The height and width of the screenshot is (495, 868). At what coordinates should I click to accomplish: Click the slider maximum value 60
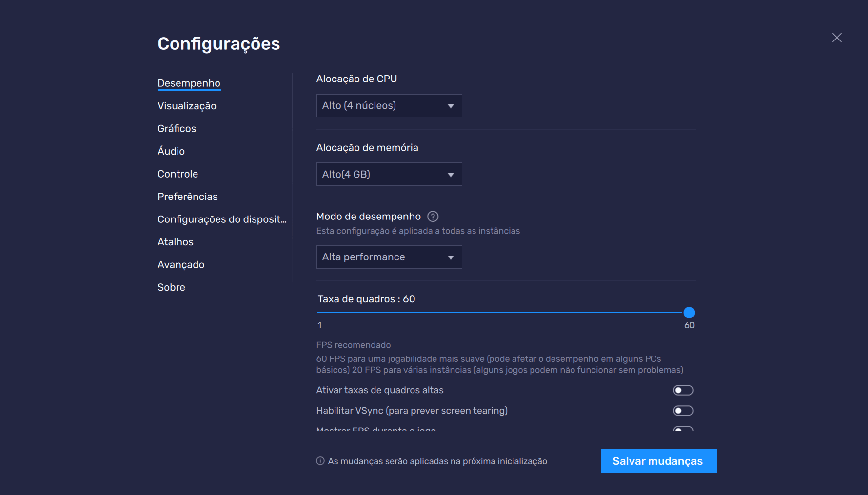pyautogui.click(x=689, y=325)
